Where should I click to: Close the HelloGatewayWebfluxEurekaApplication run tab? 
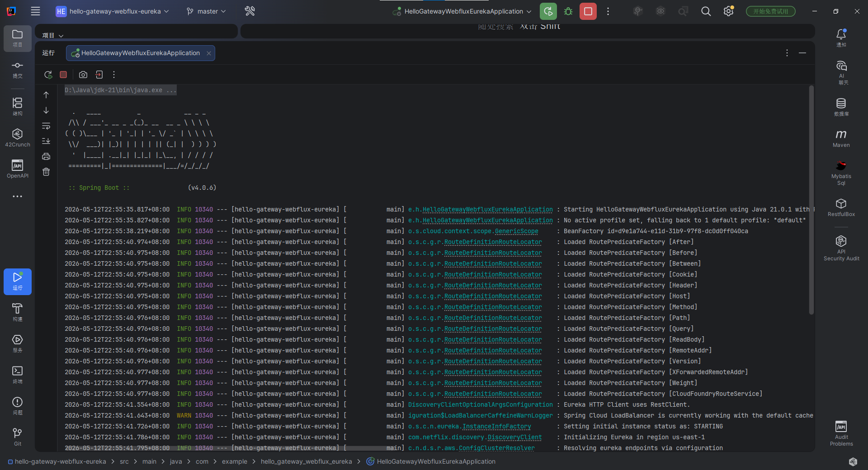tap(209, 53)
